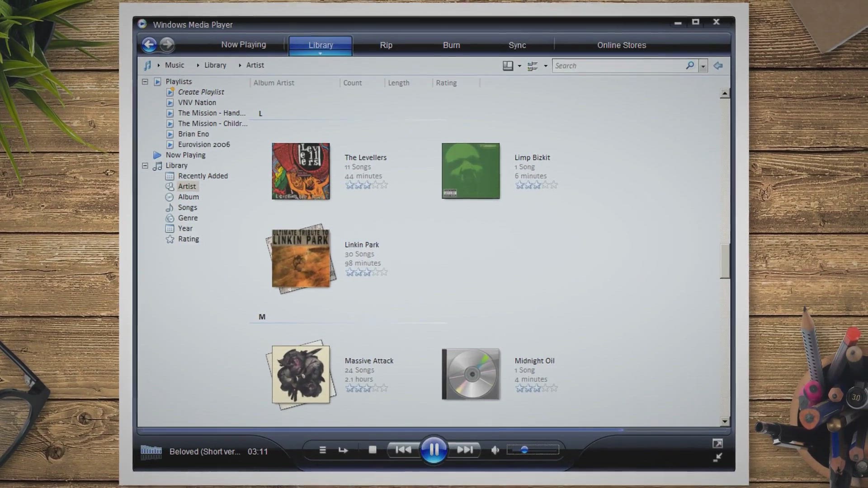Adjust the volume slider
This screenshot has height=488, width=868.
(533, 450)
